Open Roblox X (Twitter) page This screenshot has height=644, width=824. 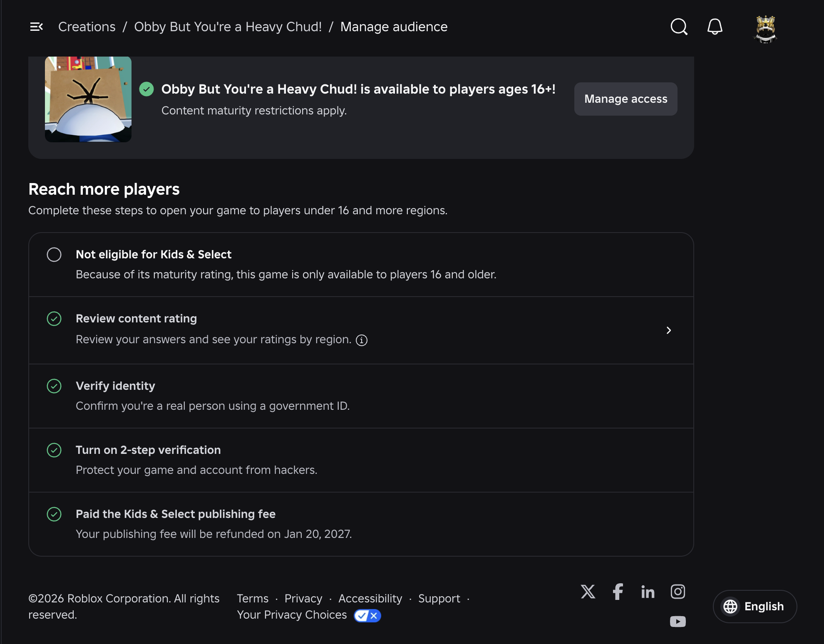[x=588, y=591]
